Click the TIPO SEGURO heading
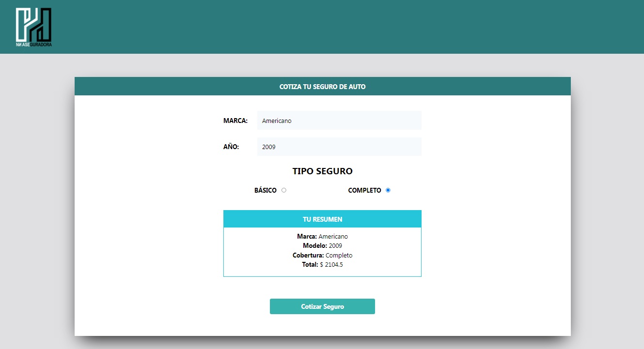Image resolution: width=644 pixels, height=349 pixels. pyautogui.click(x=322, y=171)
